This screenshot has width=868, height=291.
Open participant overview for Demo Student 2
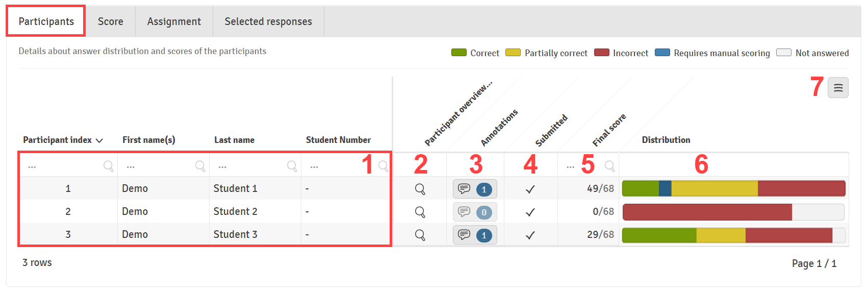pyautogui.click(x=420, y=212)
